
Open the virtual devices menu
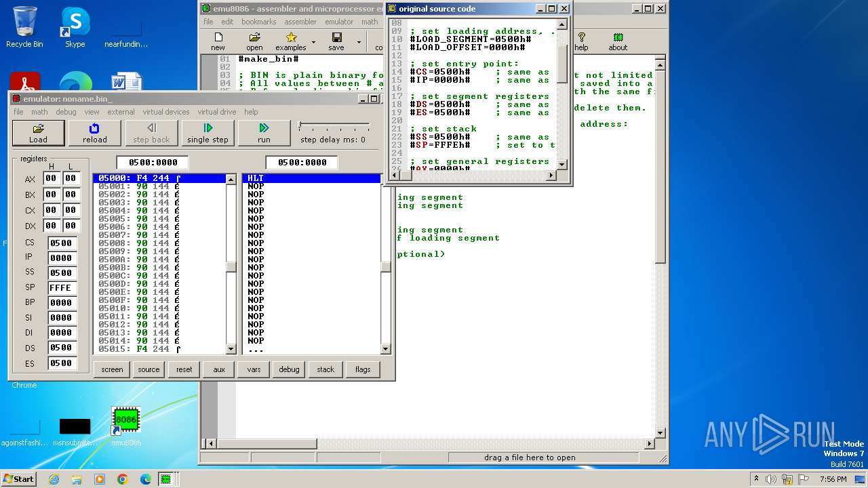[166, 112]
